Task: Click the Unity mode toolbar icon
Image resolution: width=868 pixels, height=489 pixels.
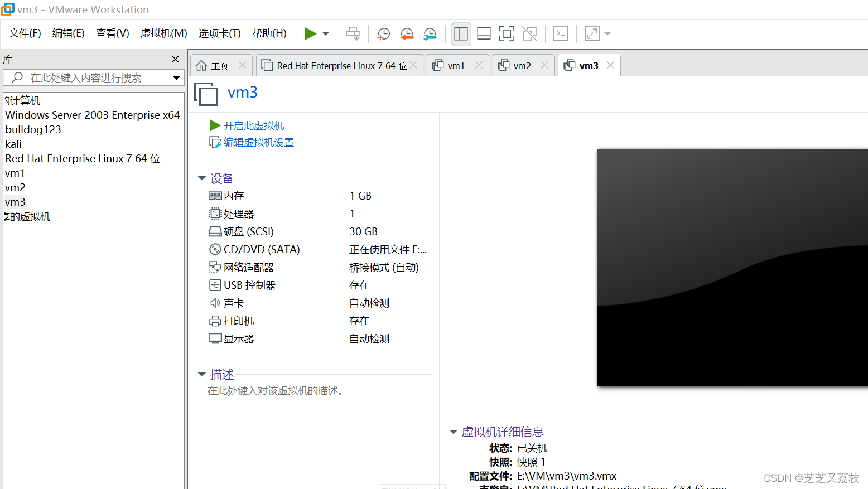Action: coord(529,34)
